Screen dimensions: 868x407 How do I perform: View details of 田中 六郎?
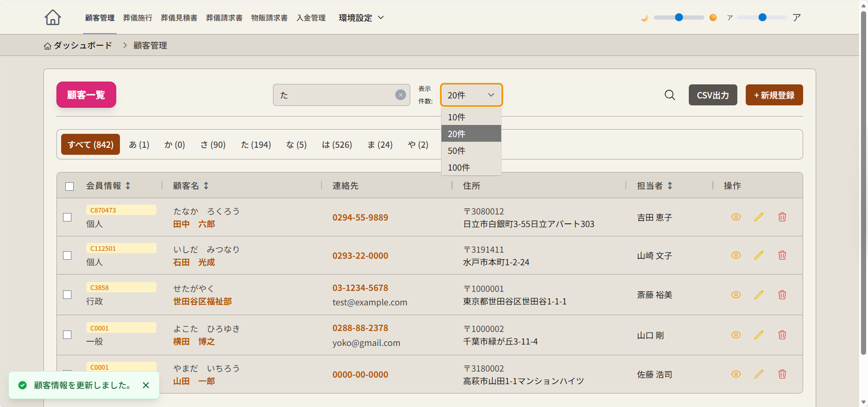tap(736, 217)
